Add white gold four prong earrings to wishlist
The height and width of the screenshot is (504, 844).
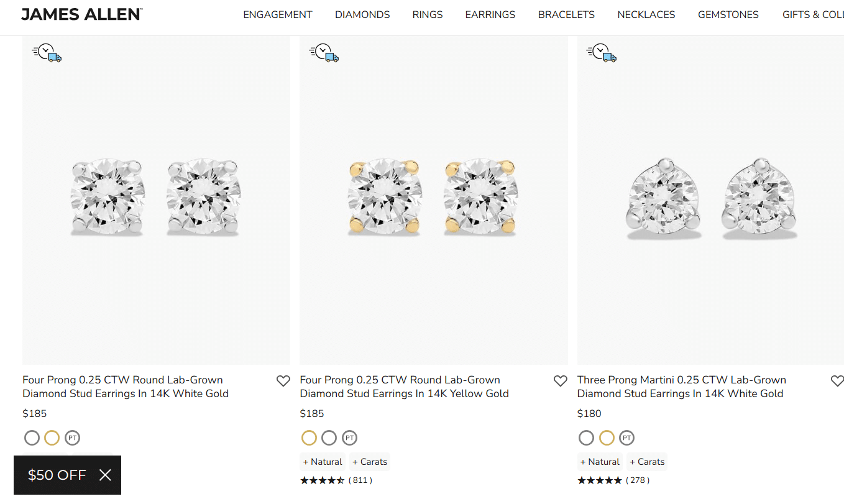click(283, 381)
